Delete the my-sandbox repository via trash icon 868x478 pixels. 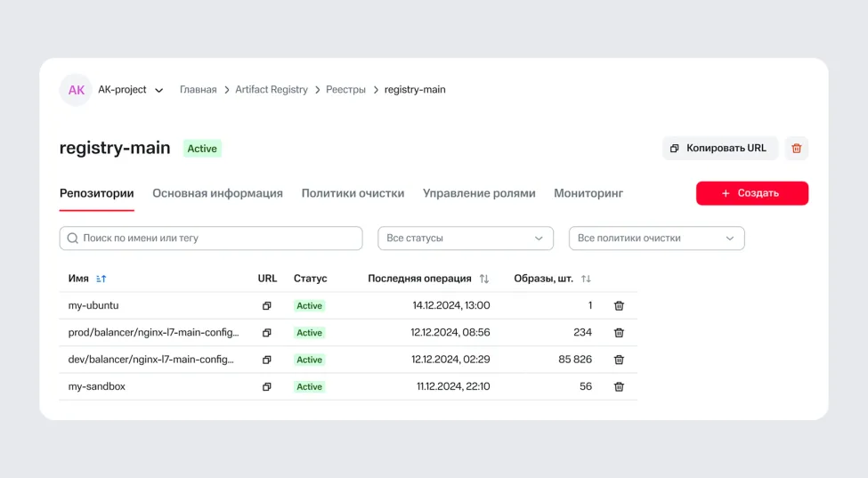[x=619, y=387]
